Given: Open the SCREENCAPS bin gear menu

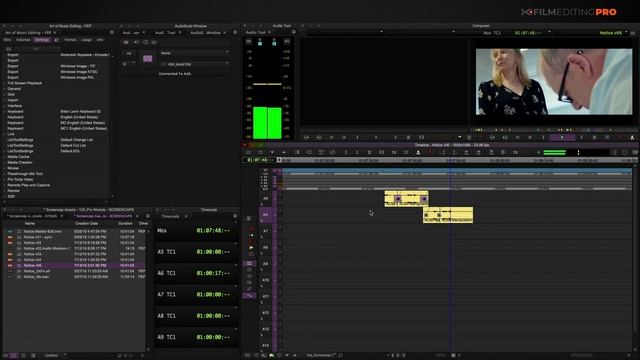Looking at the screenshot, I should (148, 216).
